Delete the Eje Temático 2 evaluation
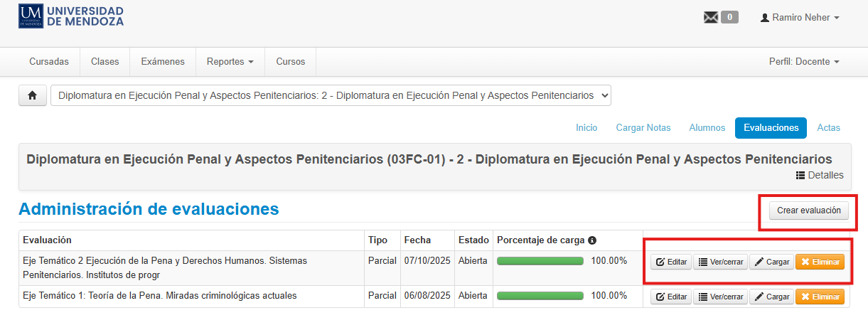The image size is (868, 330). (x=820, y=262)
